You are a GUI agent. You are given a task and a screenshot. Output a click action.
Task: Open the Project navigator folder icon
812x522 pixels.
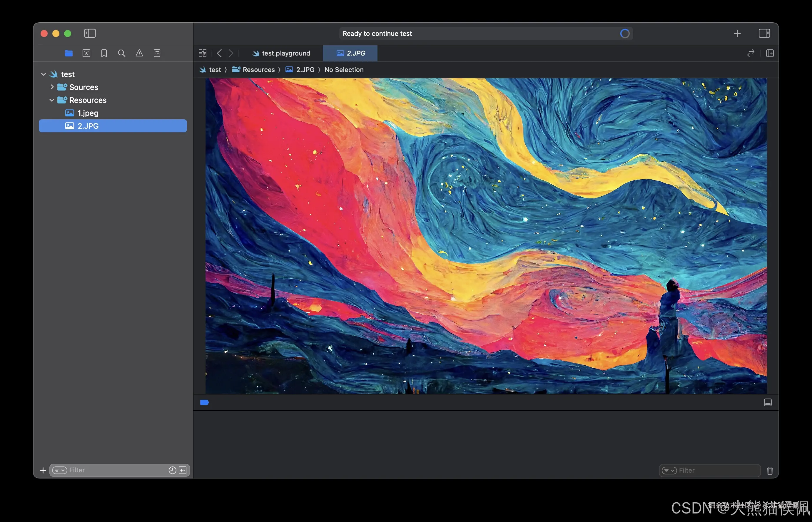(69, 53)
